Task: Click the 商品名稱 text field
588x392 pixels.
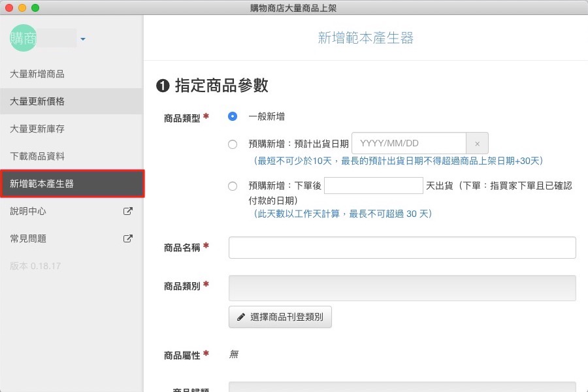Action: pos(402,248)
